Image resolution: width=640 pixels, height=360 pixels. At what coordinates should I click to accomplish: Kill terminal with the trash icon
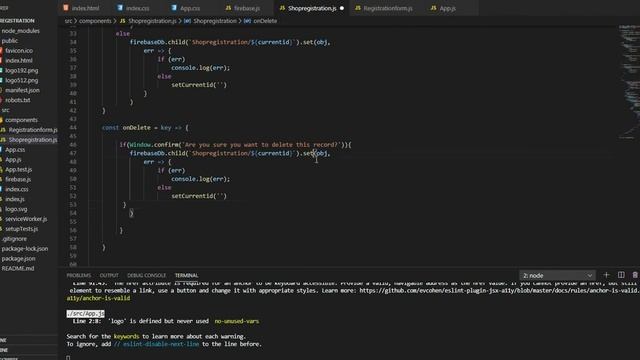tap(635, 275)
